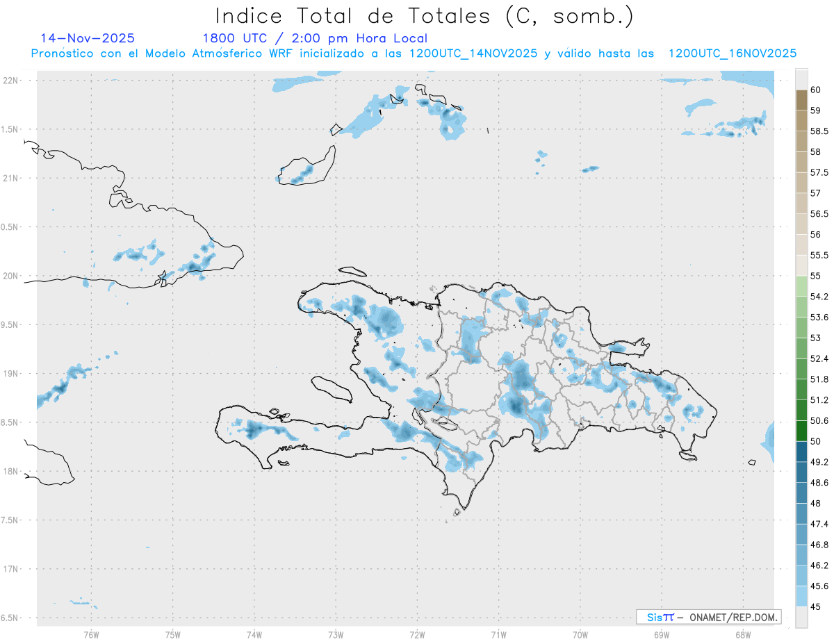Click the colorbar value '57.5'

click(819, 172)
